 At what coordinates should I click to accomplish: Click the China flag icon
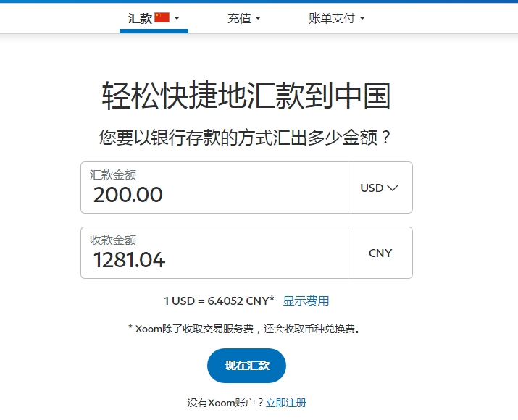[x=162, y=18]
